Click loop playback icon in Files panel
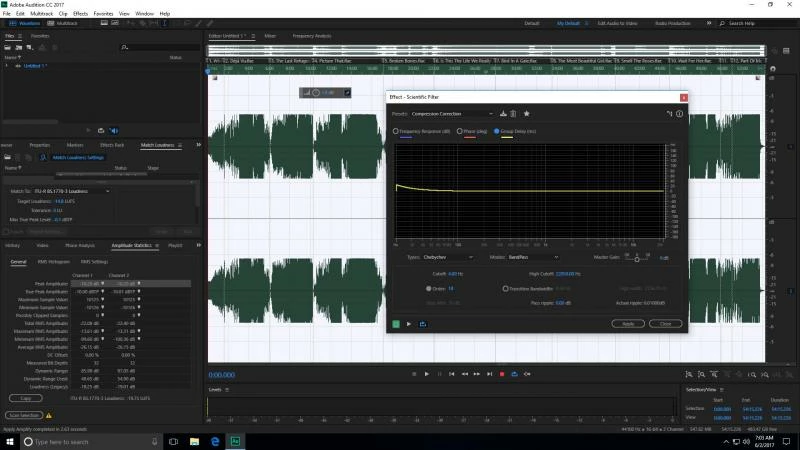 (101, 131)
